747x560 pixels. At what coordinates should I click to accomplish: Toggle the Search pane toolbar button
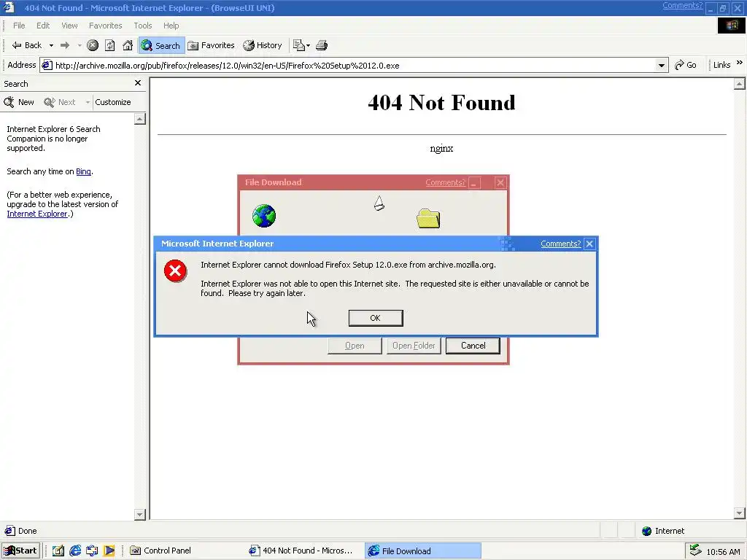161,46
